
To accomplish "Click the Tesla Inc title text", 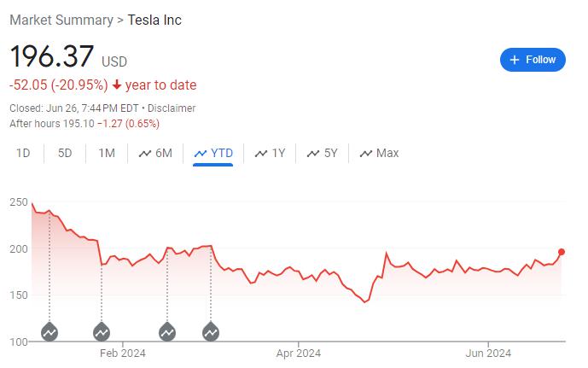I will pyautogui.click(x=154, y=20).
